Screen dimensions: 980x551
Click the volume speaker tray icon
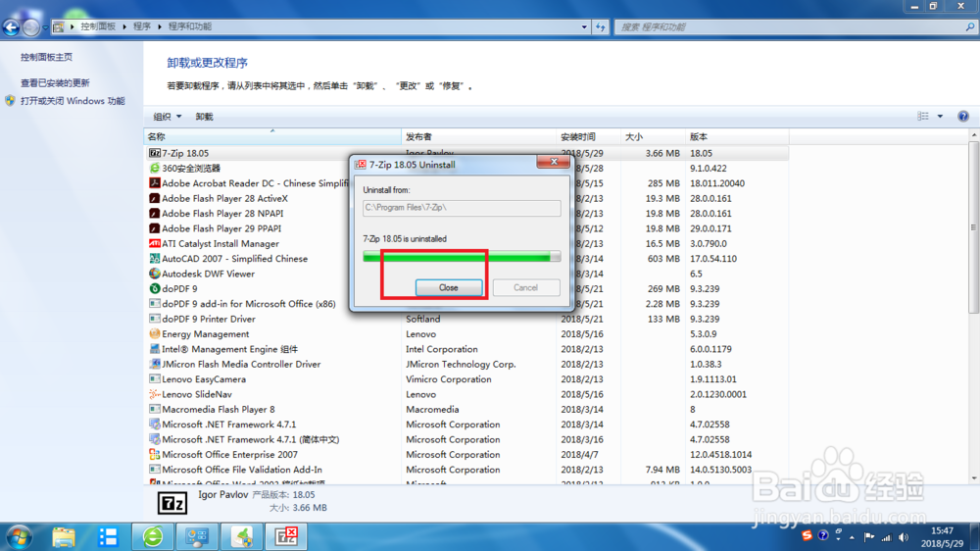tap(904, 537)
